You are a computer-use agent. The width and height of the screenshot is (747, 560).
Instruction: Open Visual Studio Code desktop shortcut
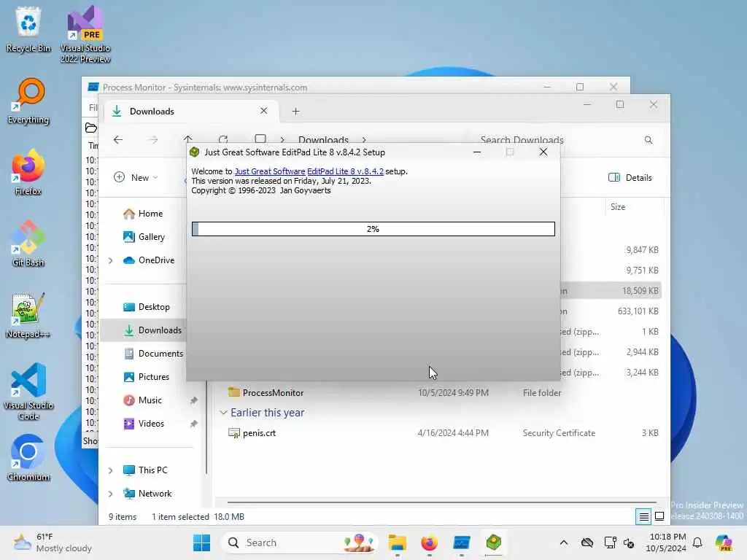click(28, 392)
